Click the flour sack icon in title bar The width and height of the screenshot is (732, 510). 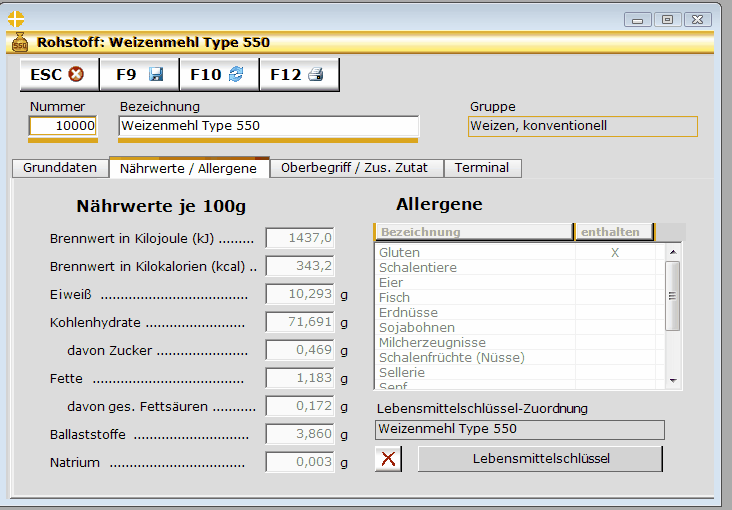click(20, 42)
